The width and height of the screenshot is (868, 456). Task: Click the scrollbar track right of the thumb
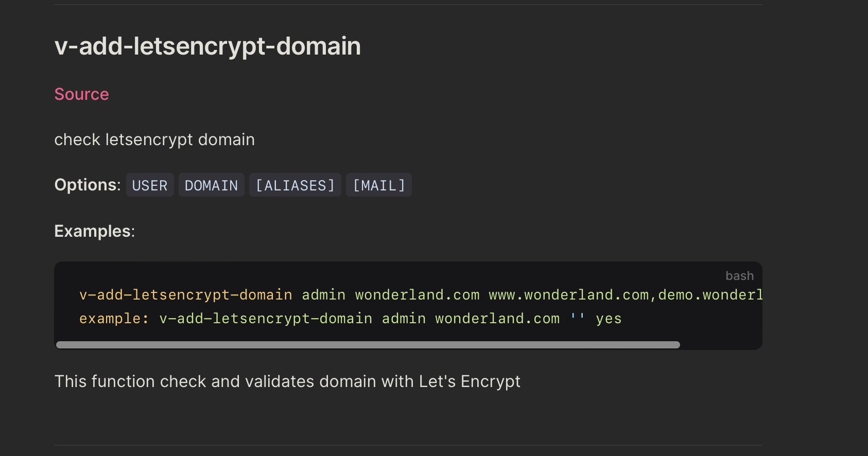tap(720, 345)
